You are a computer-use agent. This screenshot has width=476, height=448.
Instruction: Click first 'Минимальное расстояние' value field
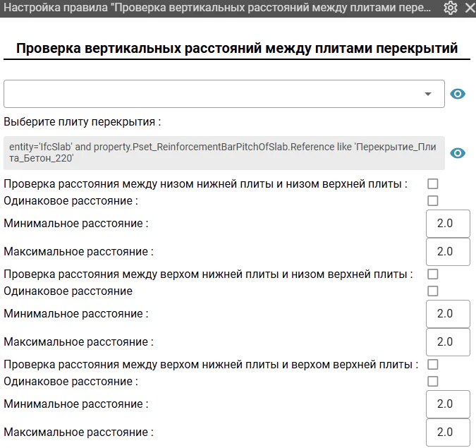click(x=448, y=224)
